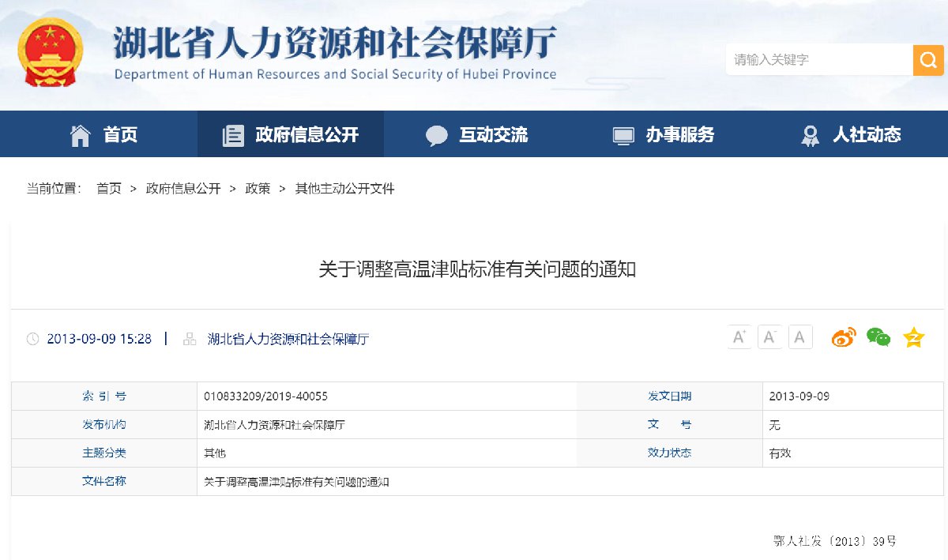Click 政府信息公开 breadcrumb link
This screenshot has height=560, width=948.
183,189
